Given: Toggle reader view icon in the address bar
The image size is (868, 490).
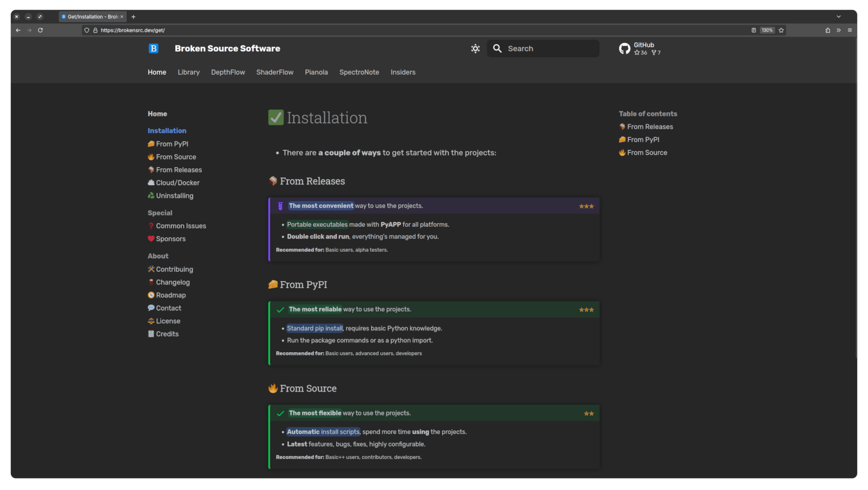Looking at the screenshot, I should (754, 30).
